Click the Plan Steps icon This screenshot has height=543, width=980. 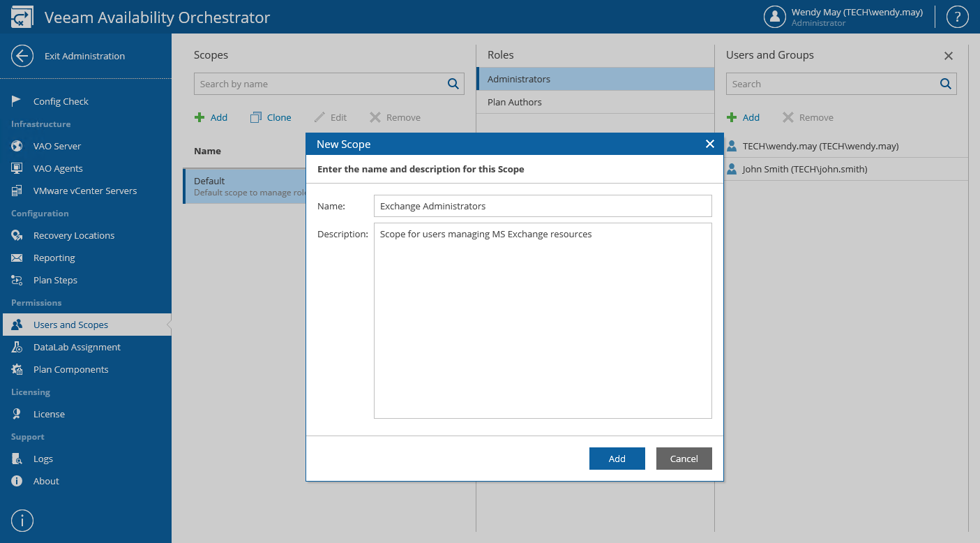(x=17, y=280)
